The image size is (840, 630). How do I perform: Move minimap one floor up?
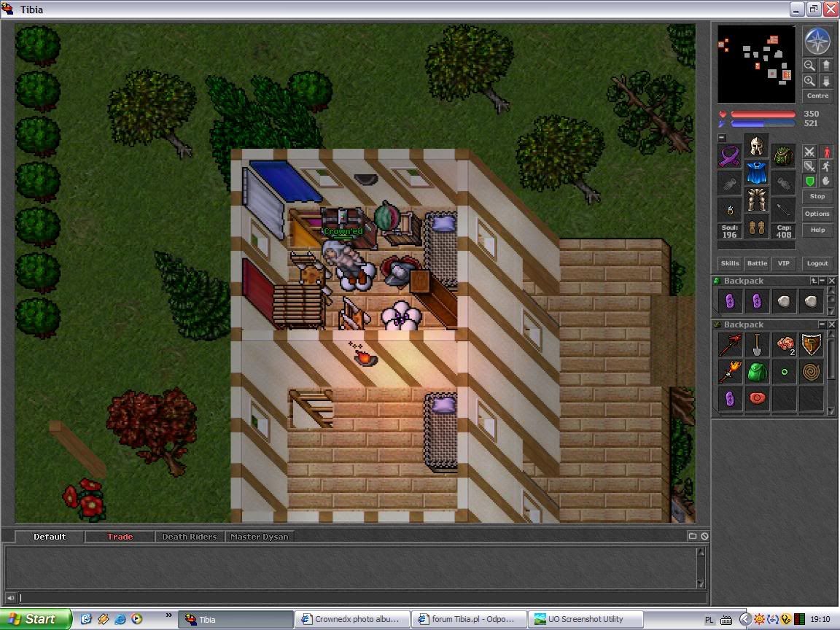coord(825,66)
